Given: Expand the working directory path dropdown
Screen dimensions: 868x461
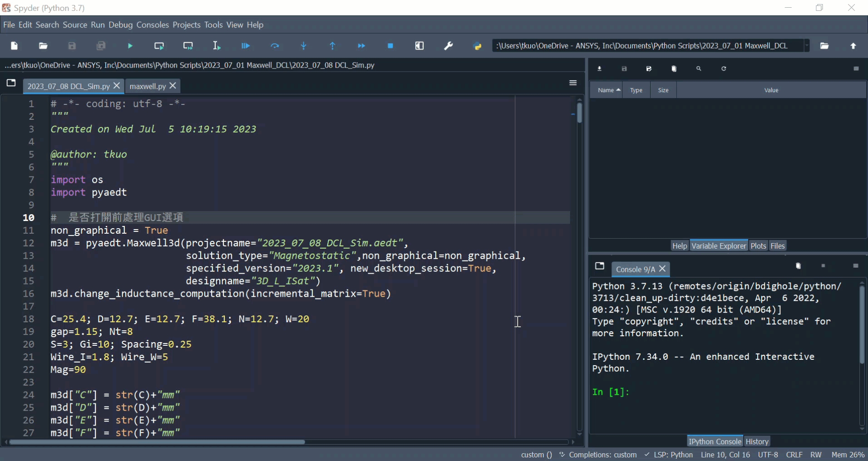Looking at the screenshot, I should coord(806,46).
